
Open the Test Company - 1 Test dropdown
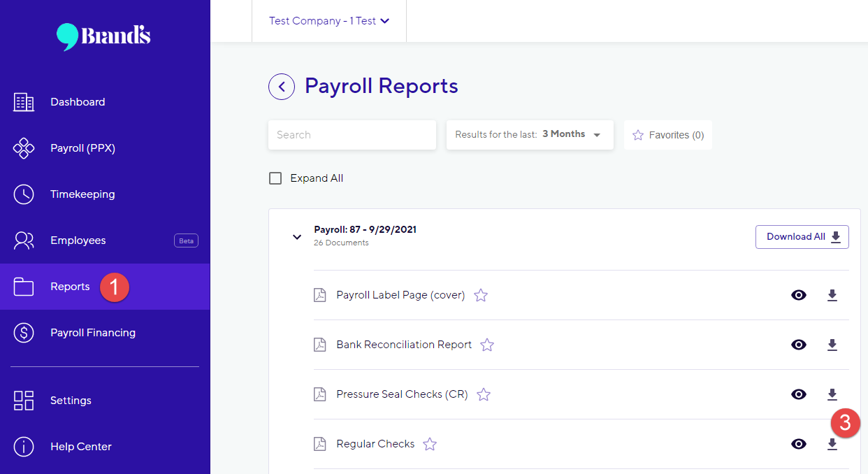[x=329, y=21]
